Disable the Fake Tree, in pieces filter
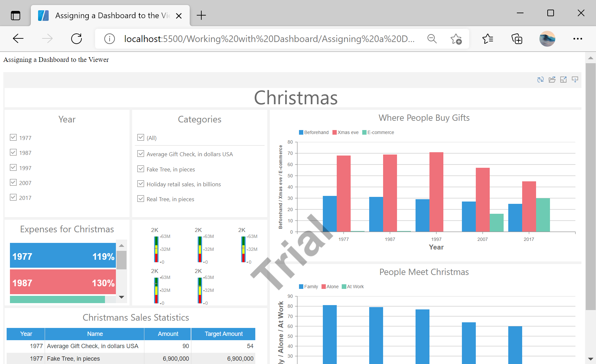This screenshot has height=364, width=596. [x=141, y=169]
